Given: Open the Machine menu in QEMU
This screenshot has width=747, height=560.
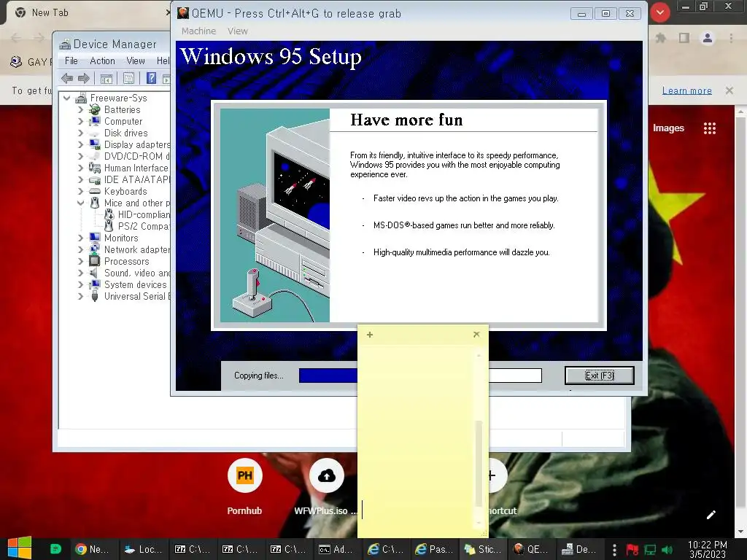Looking at the screenshot, I should pyautogui.click(x=198, y=31).
